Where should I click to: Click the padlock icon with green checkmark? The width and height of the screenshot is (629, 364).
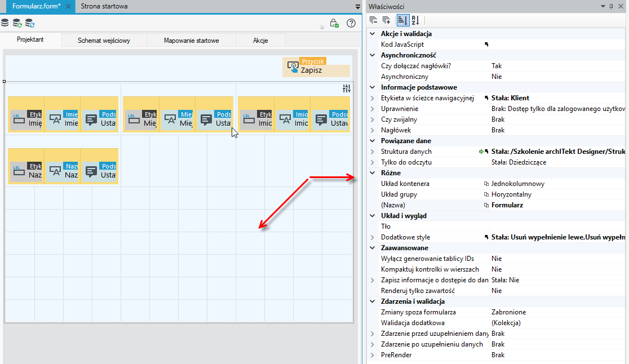point(334,23)
